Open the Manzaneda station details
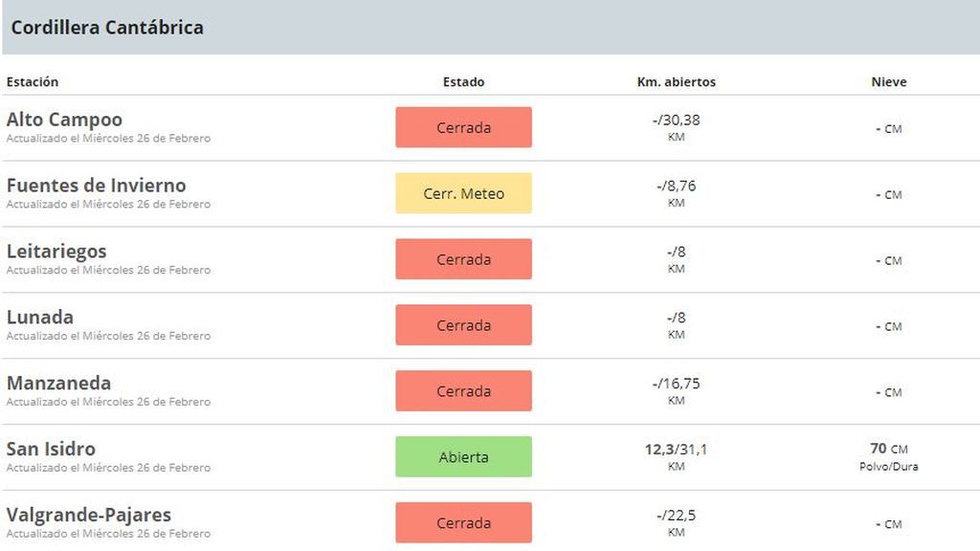Viewport: 980px width, 551px height. click(x=58, y=383)
